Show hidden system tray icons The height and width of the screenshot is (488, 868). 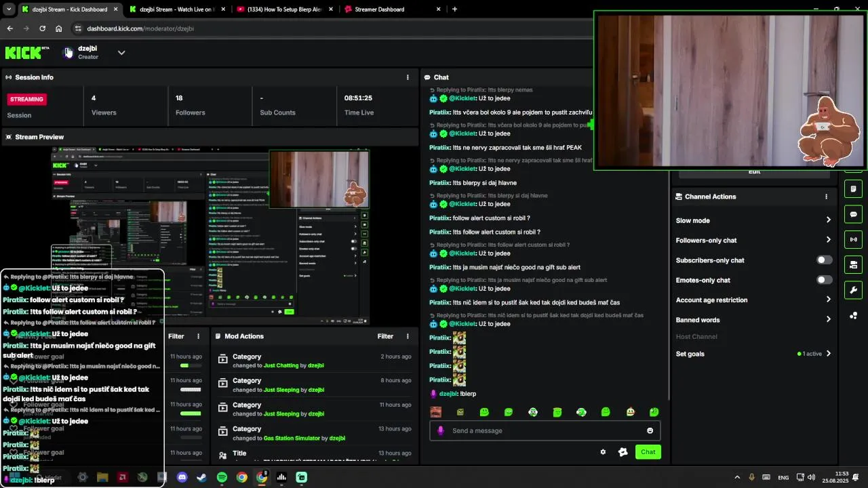[737, 477]
